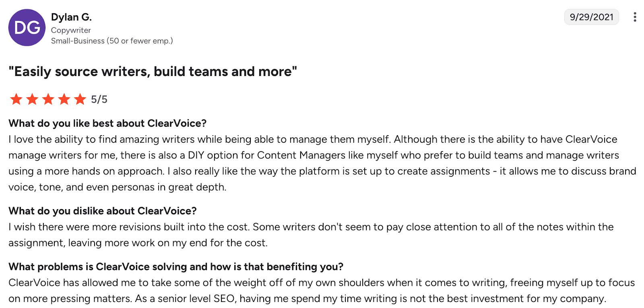The height and width of the screenshot is (308, 644).
Task: Click the second orange rating star
Action: tap(32, 99)
